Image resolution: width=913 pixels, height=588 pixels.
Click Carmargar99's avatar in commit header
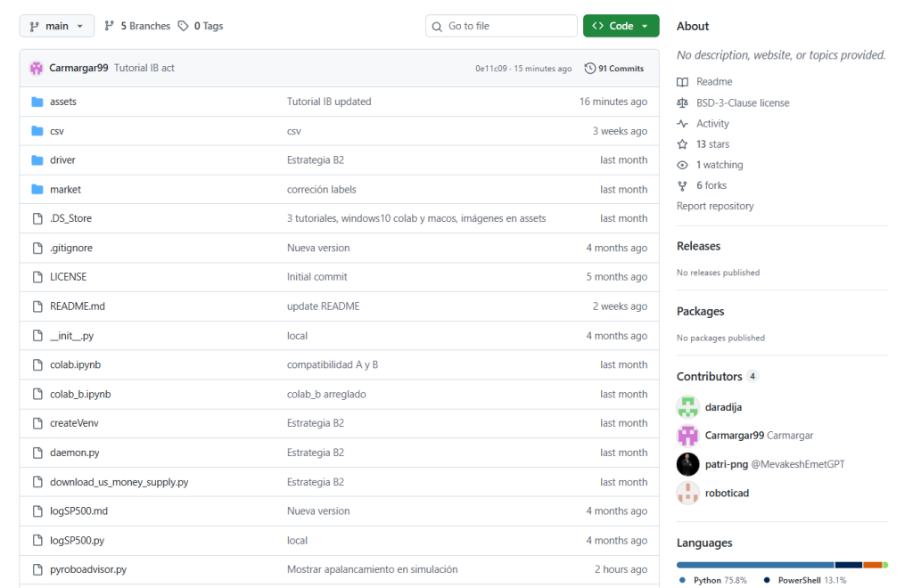coord(37,69)
